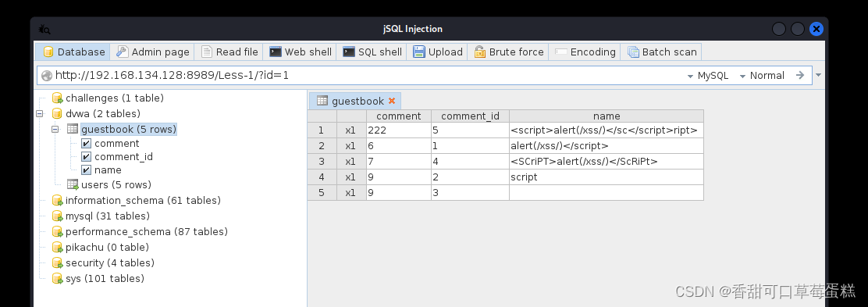Click the challenges database icon
The image size is (868, 307).
point(57,98)
